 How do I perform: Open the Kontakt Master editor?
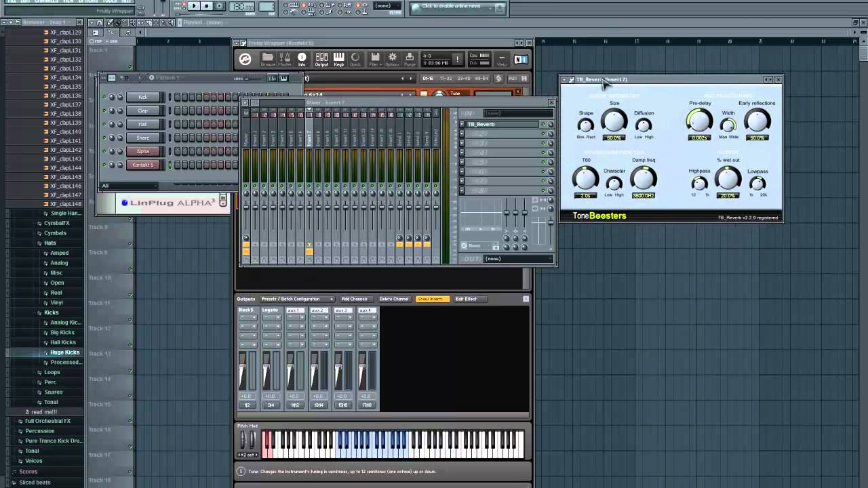pyautogui.click(x=285, y=60)
